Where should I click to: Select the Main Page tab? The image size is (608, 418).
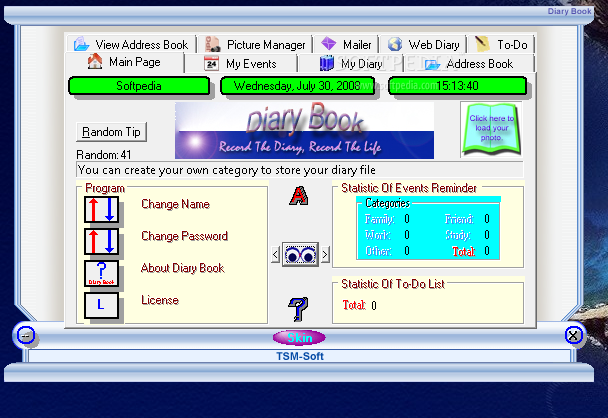pos(124,62)
